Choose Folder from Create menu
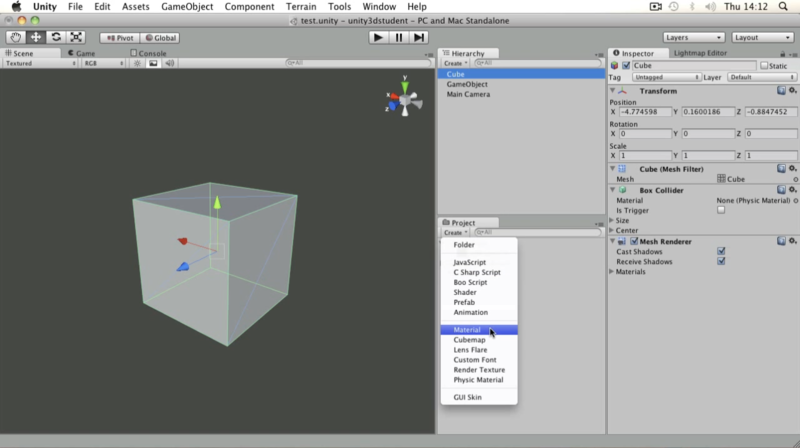Viewport: 800px width, 448px height. pyautogui.click(x=479, y=245)
